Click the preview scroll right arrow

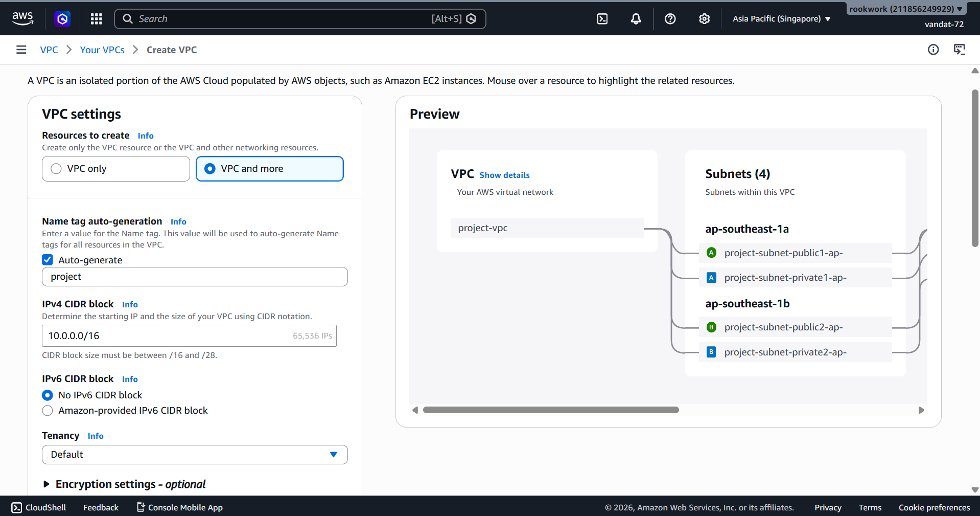[x=921, y=410]
